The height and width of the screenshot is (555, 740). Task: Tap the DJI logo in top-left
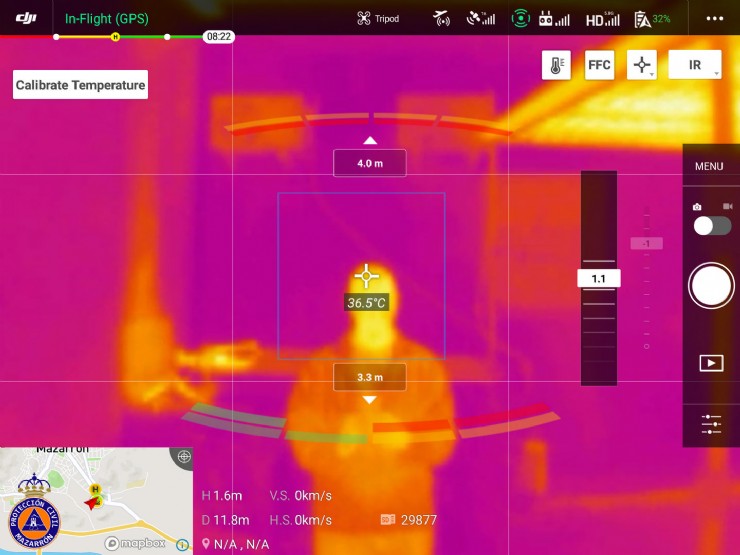(x=25, y=18)
